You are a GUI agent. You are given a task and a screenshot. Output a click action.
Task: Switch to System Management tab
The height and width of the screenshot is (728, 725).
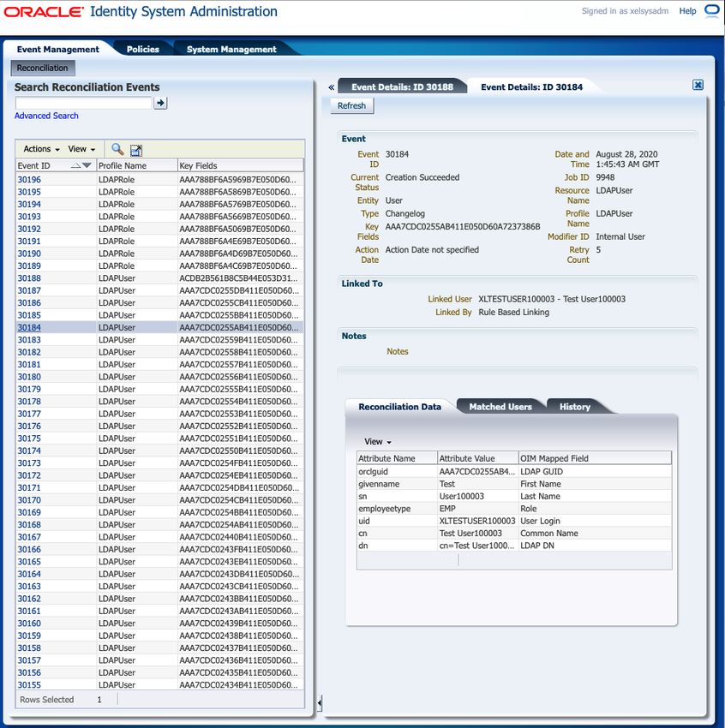(231, 49)
